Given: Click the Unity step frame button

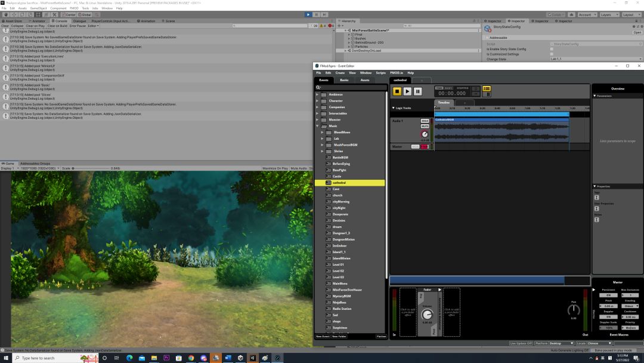Looking at the screenshot, I should click(x=324, y=14).
